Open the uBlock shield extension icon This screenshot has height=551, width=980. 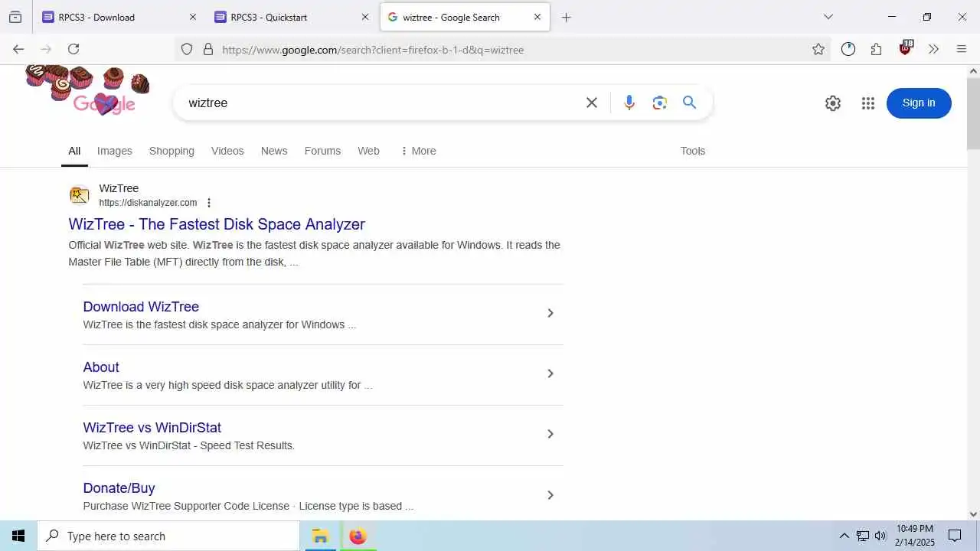coord(906,47)
